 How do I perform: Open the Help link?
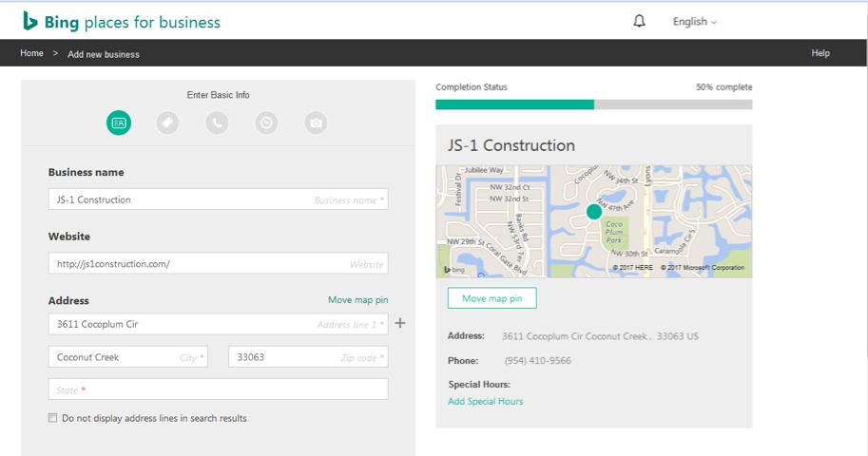[820, 53]
